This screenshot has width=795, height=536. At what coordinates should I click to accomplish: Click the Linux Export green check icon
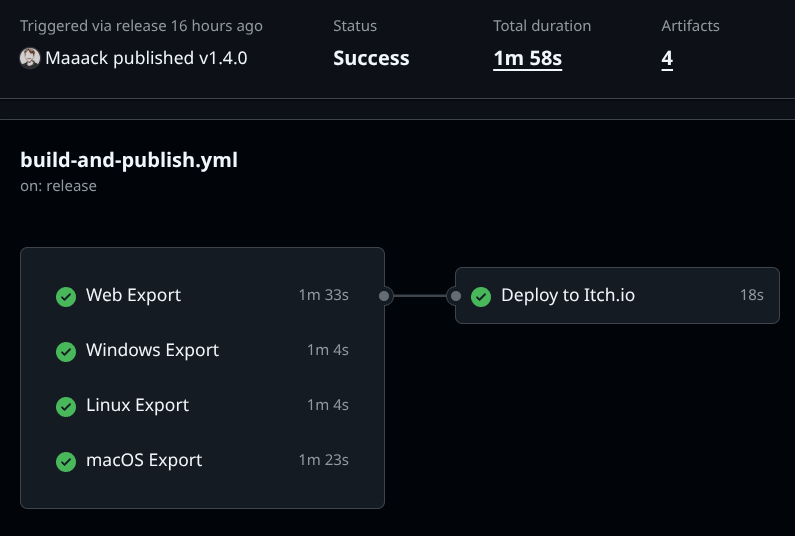tap(66, 406)
